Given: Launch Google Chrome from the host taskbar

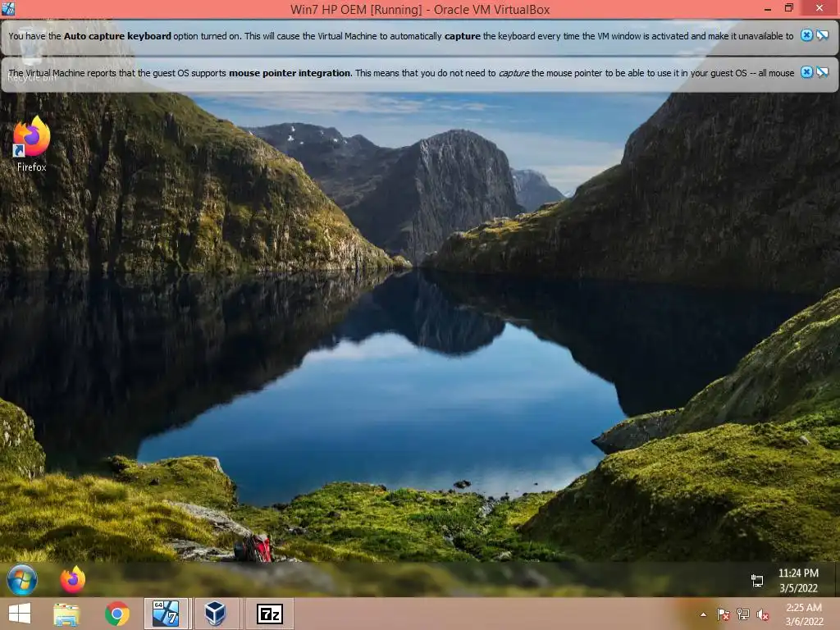Looking at the screenshot, I should (116, 614).
